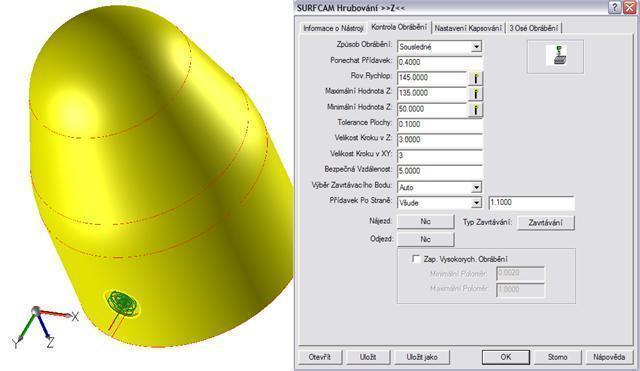Screen dimensions: 640x371
Task: Click the Ponechat Přídavek input field
Action: pyautogui.click(x=440, y=62)
